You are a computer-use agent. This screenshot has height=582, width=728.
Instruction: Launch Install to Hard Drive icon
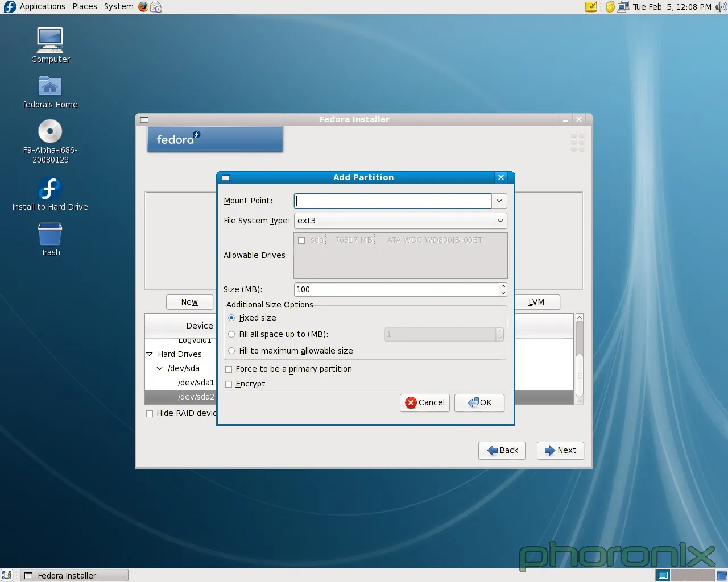50,188
